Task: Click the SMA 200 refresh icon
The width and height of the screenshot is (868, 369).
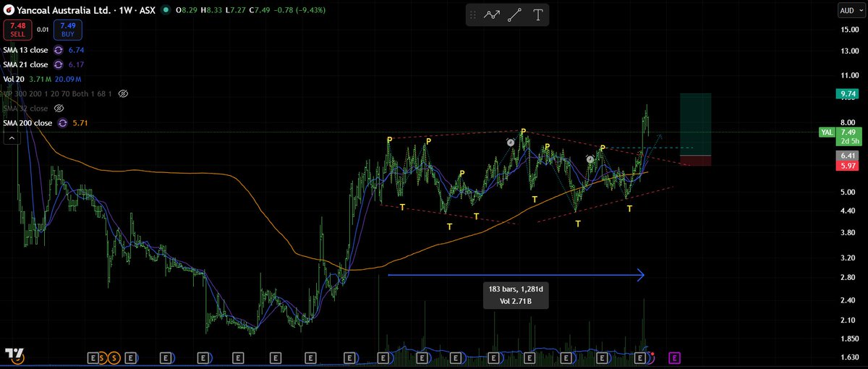Action: click(62, 123)
